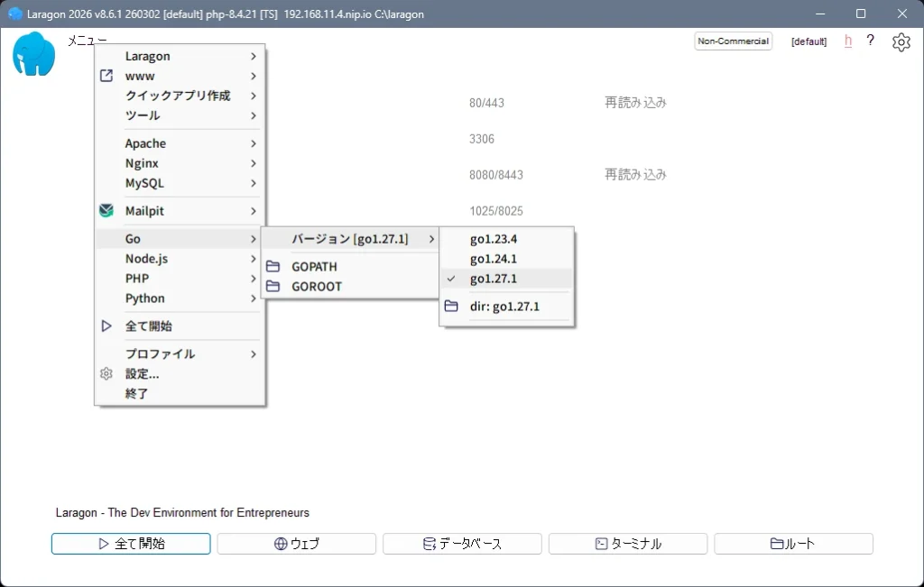This screenshot has height=587, width=924.
Task: Click 再読み込み next to 8080/8443
Action: pos(635,174)
